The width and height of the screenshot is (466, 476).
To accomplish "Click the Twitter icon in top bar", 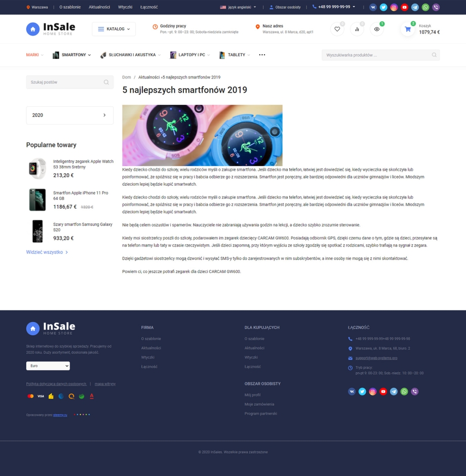I will coord(383,7).
